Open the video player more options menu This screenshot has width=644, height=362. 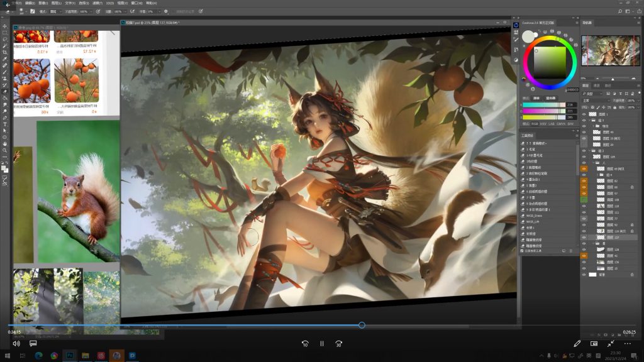coord(627,344)
